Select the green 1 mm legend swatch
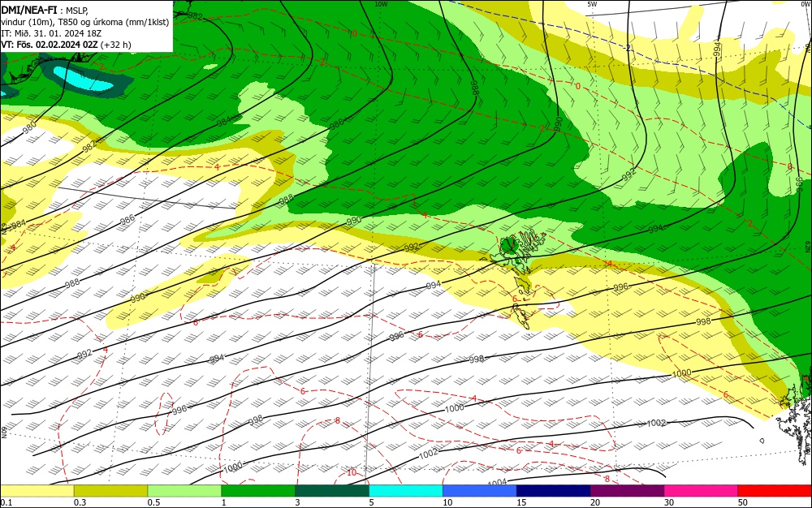This screenshot has width=812, height=508. pyautogui.click(x=258, y=491)
